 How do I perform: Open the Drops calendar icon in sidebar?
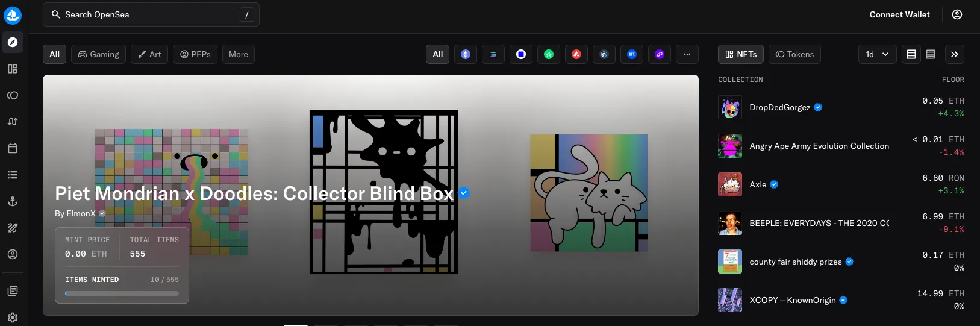13,148
